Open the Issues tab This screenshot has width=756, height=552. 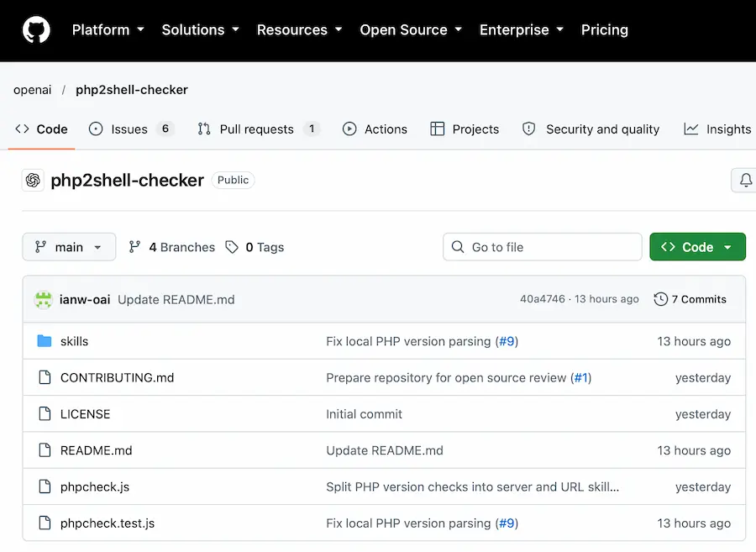(131, 129)
